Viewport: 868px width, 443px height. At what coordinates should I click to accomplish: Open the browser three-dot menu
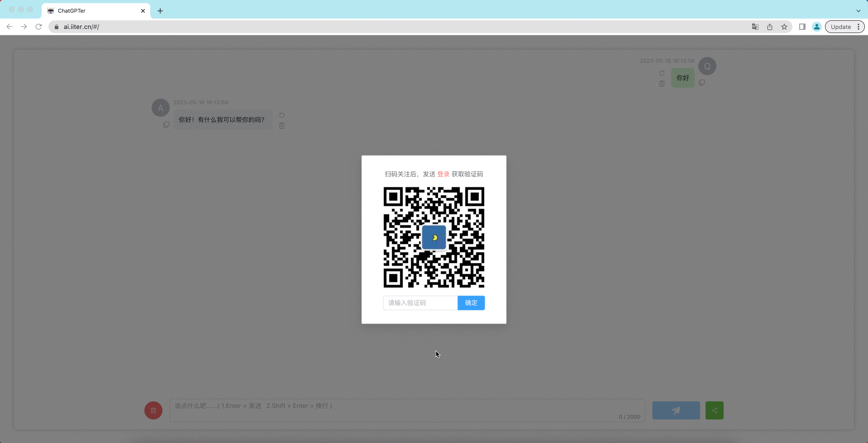pyautogui.click(x=858, y=27)
